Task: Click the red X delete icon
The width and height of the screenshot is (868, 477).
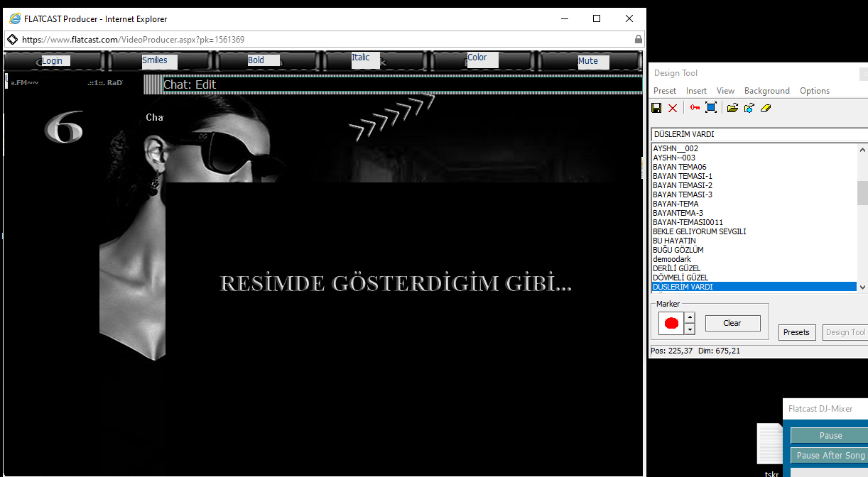Action: coord(673,108)
